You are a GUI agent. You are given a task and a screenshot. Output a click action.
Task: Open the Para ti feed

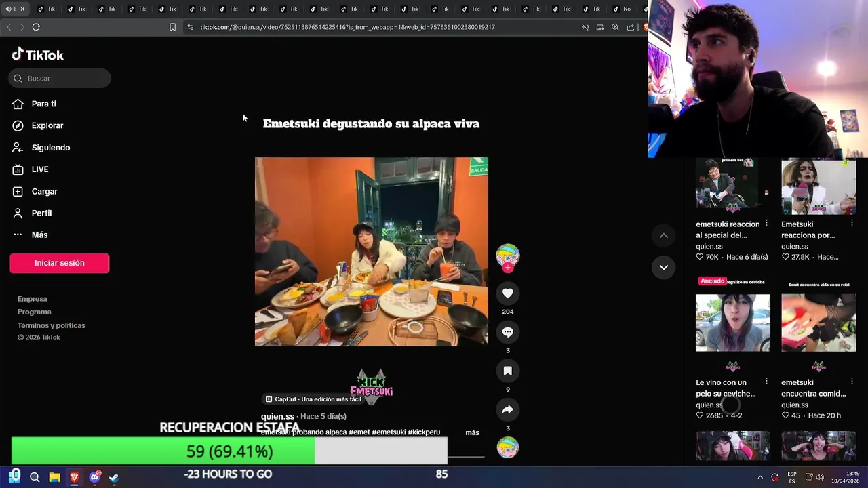(x=43, y=104)
